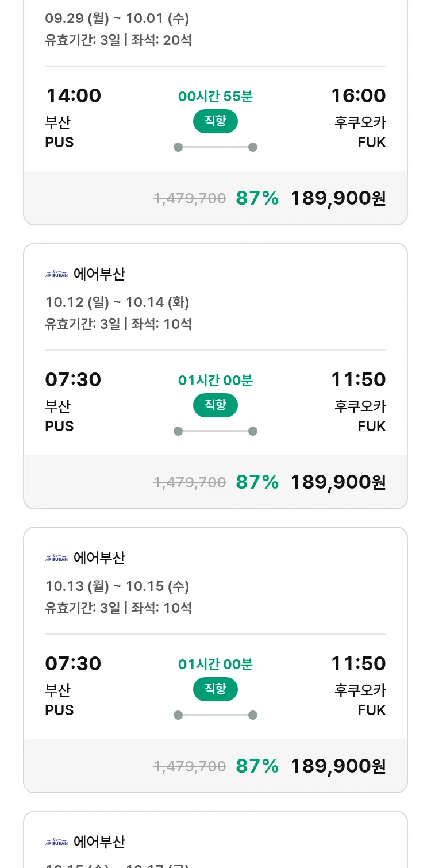Click the 87% discount on the 10.12 flight
431x868 pixels.
coord(257,482)
